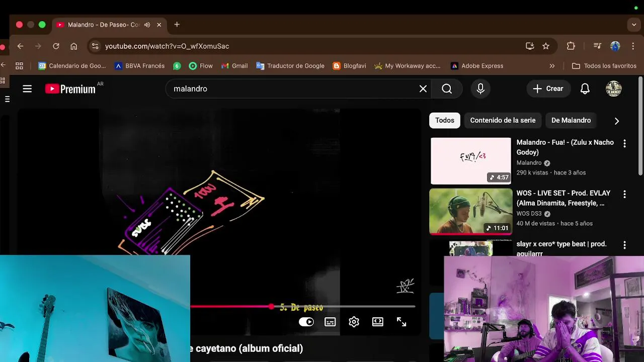Open Chrome profile avatar
The width and height of the screenshot is (644, 362).
click(x=615, y=46)
